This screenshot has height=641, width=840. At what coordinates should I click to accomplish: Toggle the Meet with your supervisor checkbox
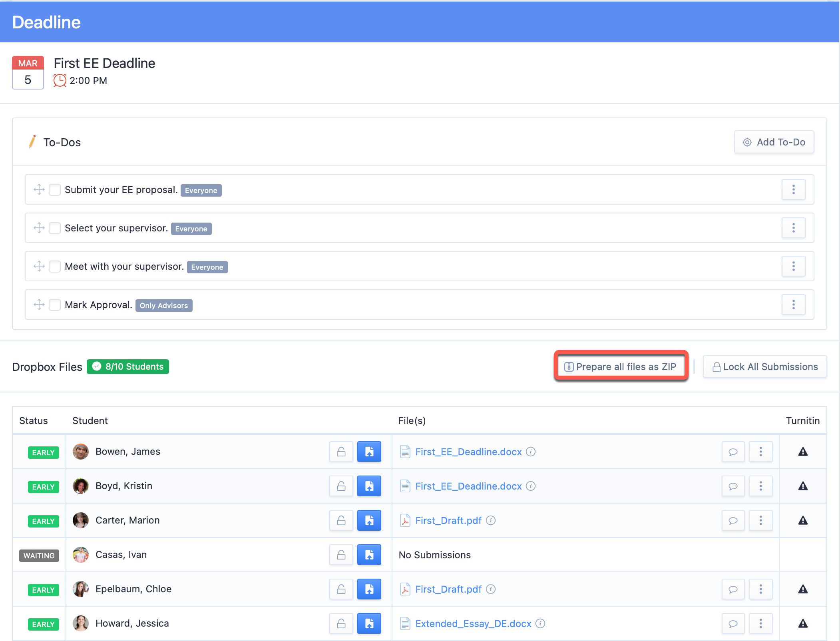[55, 266]
